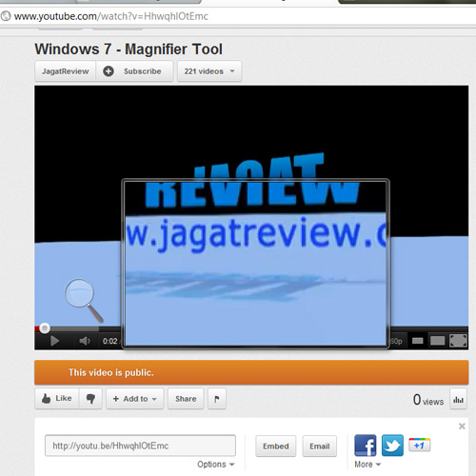Switch to small player size

[x=417, y=341]
